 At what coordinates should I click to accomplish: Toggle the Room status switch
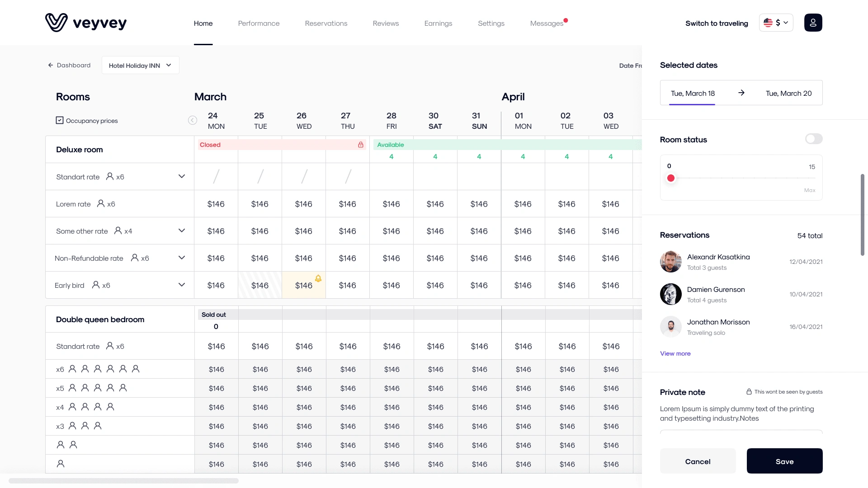[x=813, y=138]
